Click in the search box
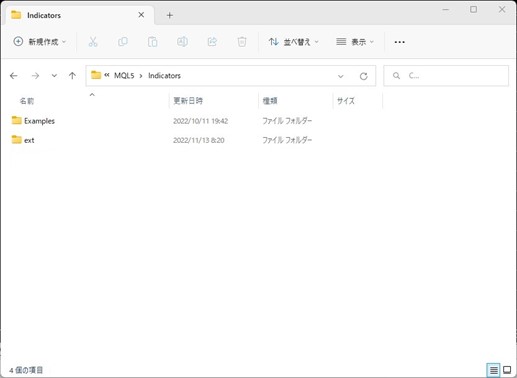Image resolution: width=517 pixels, height=378 pixels. (x=446, y=76)
